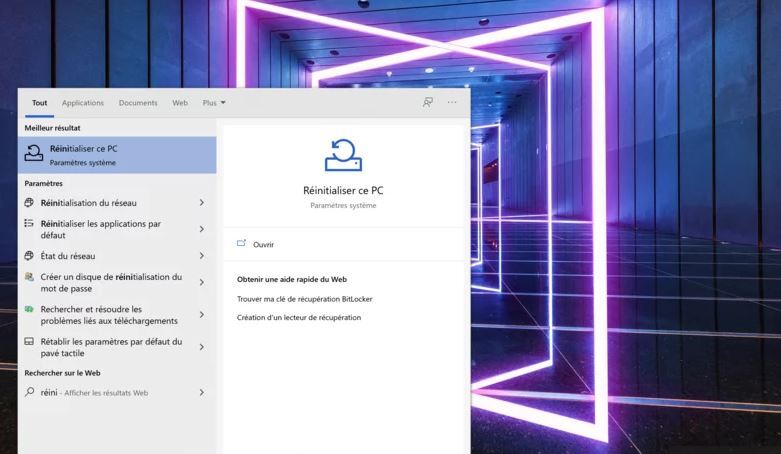The height and width of the screenshot is (454, 781).
Task: Expand arrow for réini web results
Action: click(202, 393)
